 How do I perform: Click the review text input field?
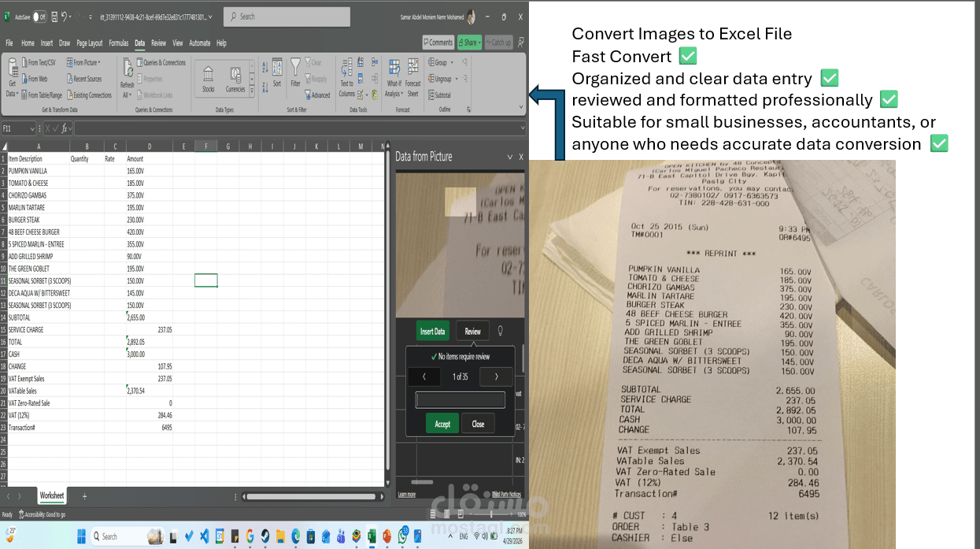(460, 400)
